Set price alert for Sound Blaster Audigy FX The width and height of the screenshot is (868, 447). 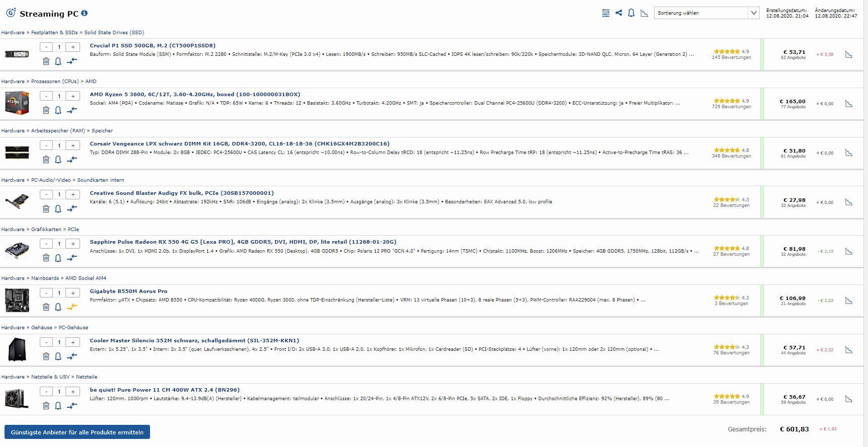(x=58, y=208)
